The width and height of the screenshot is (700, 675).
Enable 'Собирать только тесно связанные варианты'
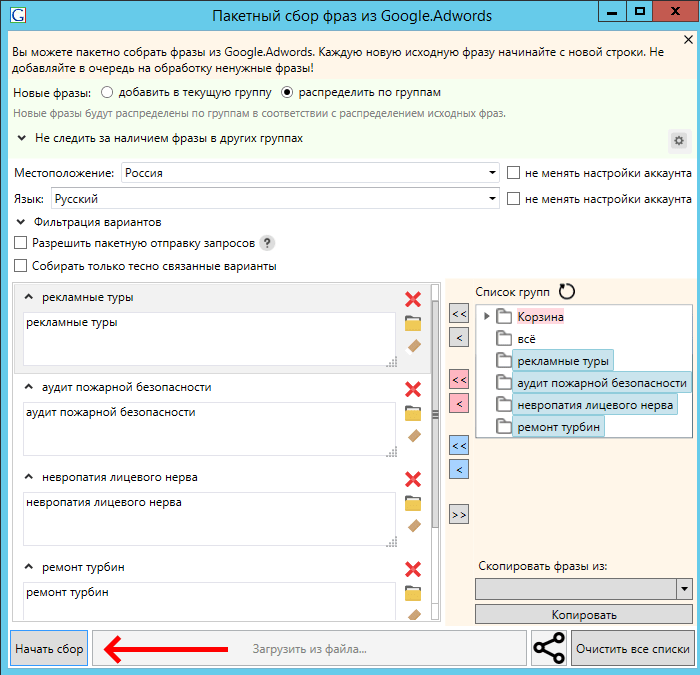21,266
